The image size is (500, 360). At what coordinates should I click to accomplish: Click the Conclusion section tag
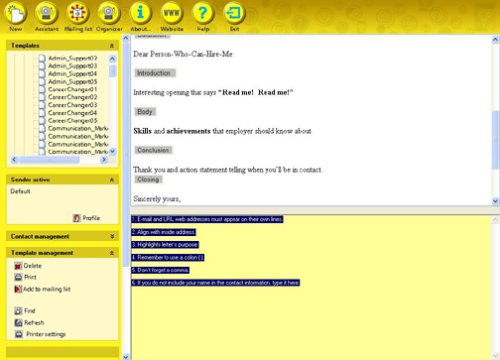(153, 150)
